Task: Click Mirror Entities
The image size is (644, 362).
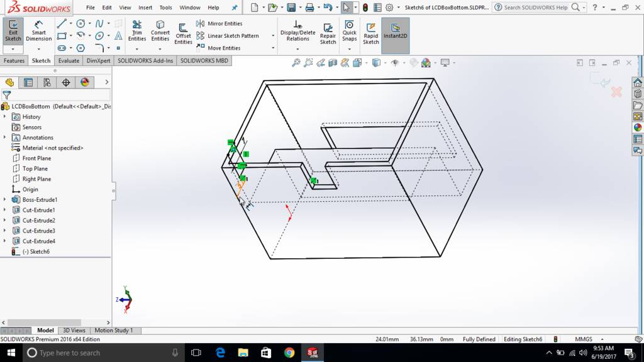Action: tap(219, 23)
